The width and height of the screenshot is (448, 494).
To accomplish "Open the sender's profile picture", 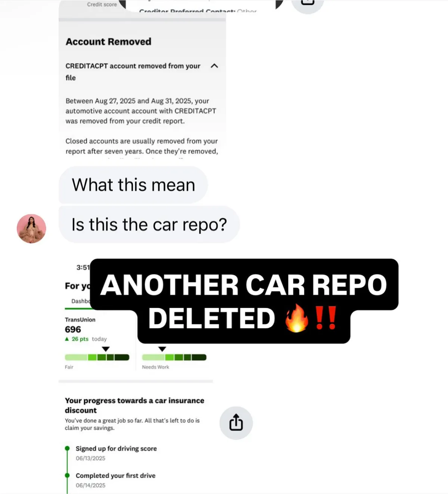I will (31, 228).
